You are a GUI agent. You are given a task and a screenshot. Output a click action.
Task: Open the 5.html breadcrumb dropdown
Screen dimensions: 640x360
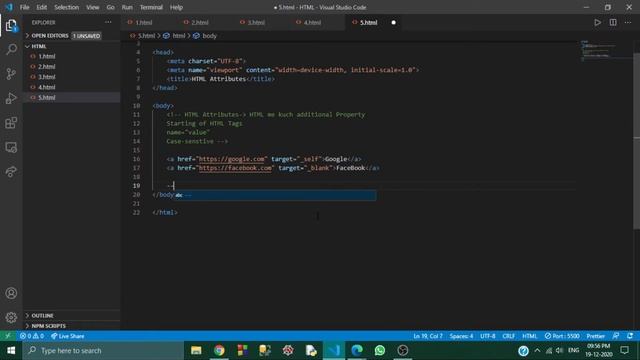pos(143,36)
